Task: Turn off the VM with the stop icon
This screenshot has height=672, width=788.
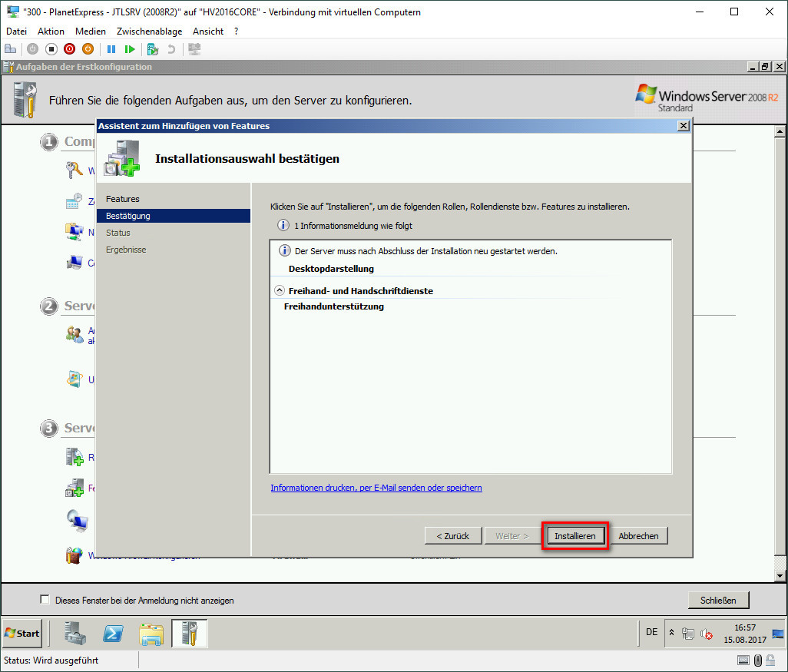Action: pos(51,49)
